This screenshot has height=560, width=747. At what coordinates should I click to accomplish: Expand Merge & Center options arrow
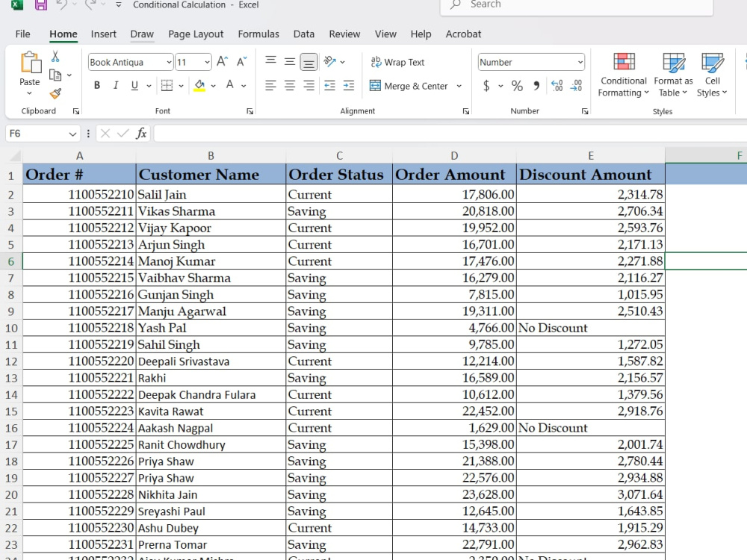coord(459,86)
